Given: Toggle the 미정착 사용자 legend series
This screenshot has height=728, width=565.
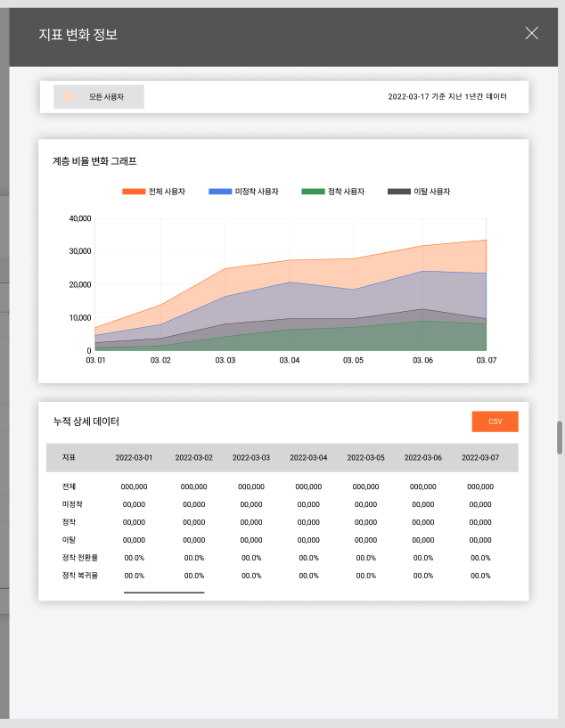Looking at the screenshot, I should coord(244,192).
